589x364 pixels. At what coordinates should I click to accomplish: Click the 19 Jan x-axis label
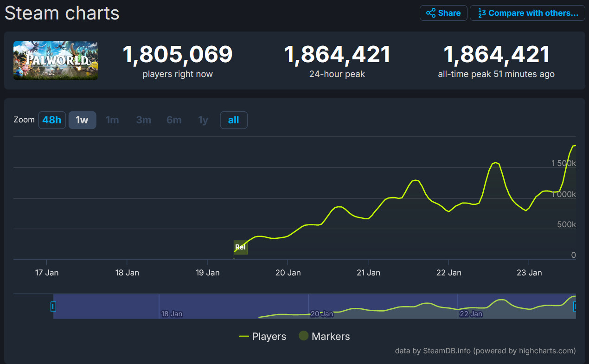coord(207,273)
